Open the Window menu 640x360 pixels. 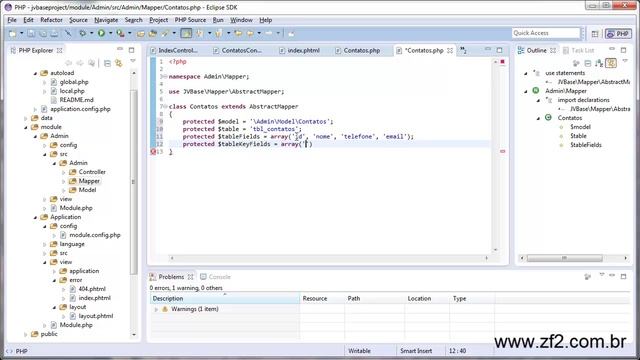point(241,20)
